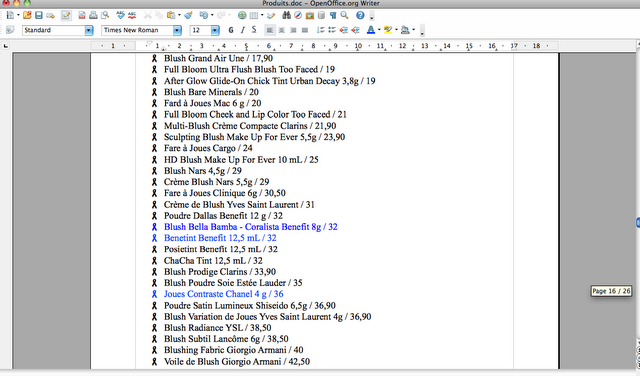Justify the paragraph
This screenshot has width=640, height=376.
(x=304, y=30)
